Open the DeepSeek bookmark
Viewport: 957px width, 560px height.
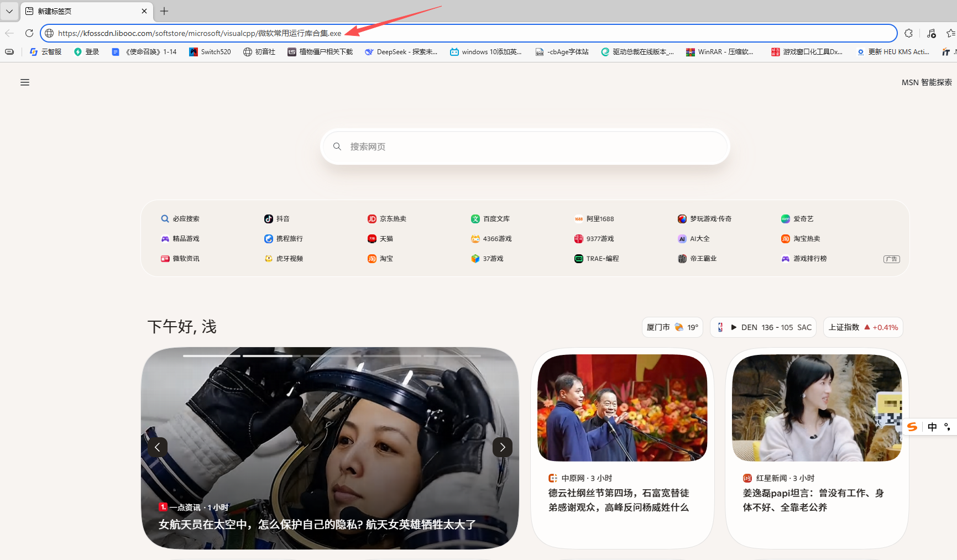(401, 52)
